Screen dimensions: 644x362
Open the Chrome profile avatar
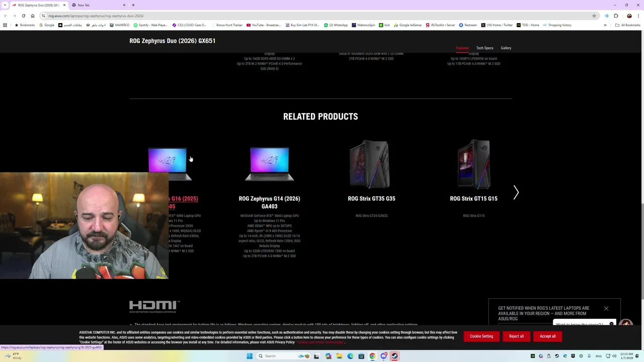coord(629,16)
